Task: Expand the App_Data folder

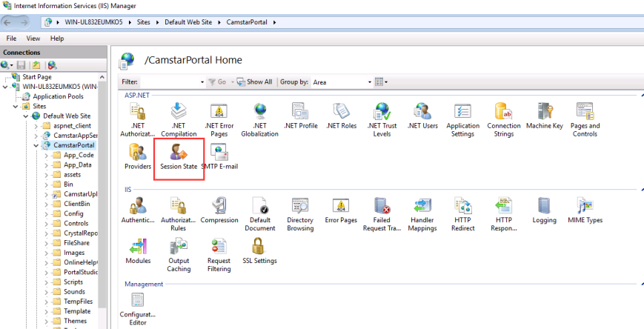Action: click(47, 165)
